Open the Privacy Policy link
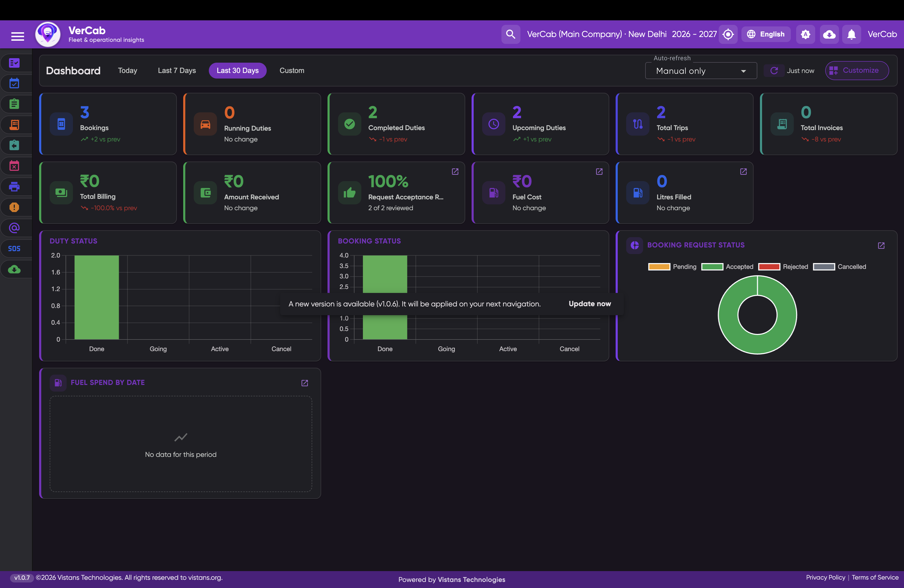Screen dimensions: 904x588 (825, 577)
